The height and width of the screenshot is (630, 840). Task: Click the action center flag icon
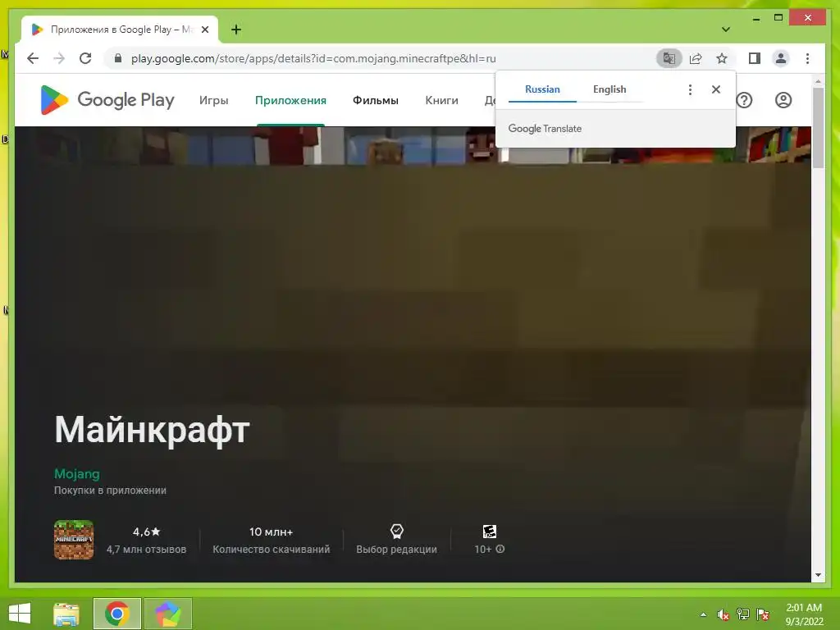pyautogui.click(x=763, y=614)
